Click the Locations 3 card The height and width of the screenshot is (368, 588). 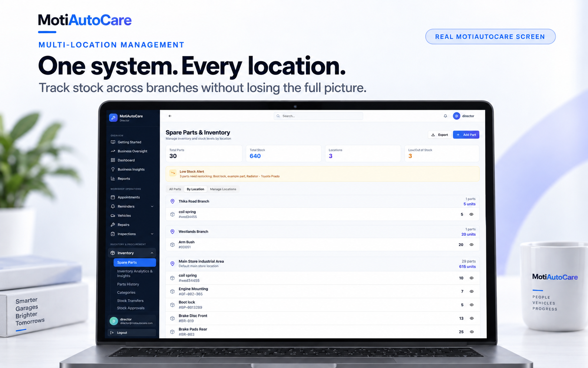pyautogui.click(x=363, y=153)
